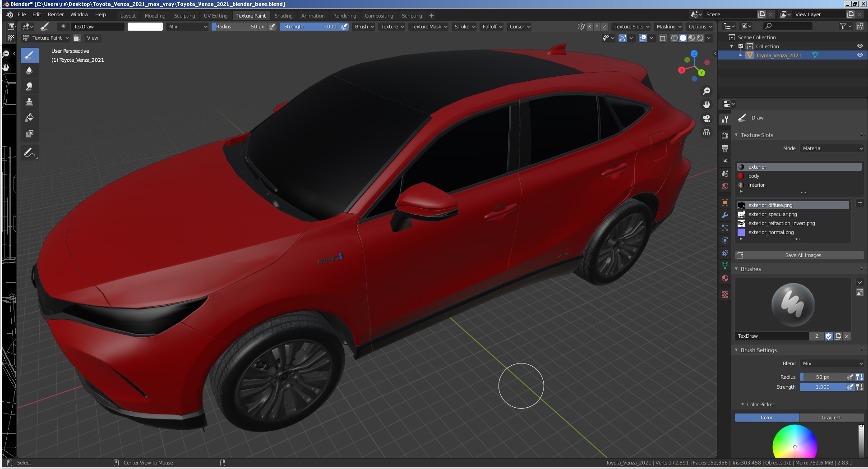Open the Scene properties tab
This screenshot has height=469, width=868.
click(x=725, y=173)
